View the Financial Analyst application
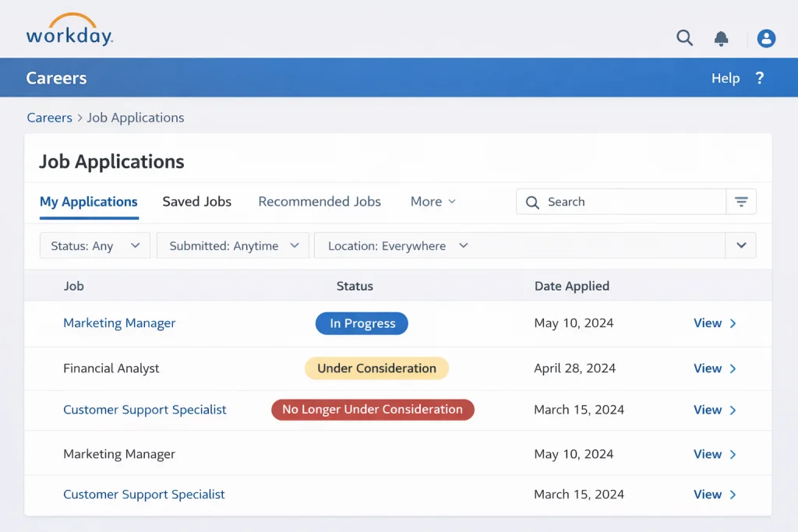Image resolution: width=798 pixels, height=532 pixels. pos(708,368)
